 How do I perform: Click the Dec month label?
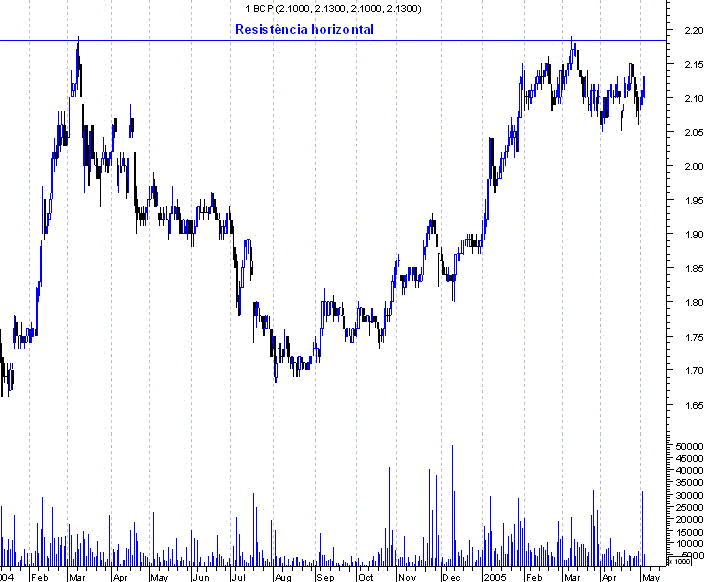tap(451, 577)
